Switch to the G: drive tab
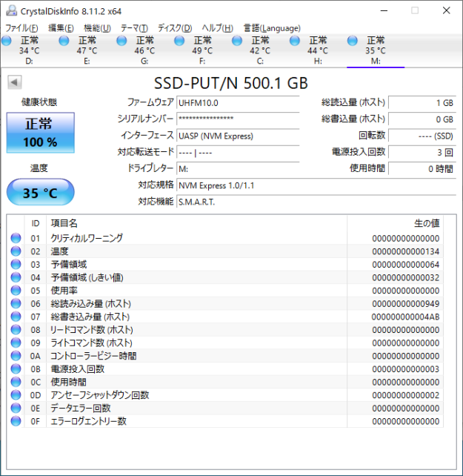 click(144, 50)
